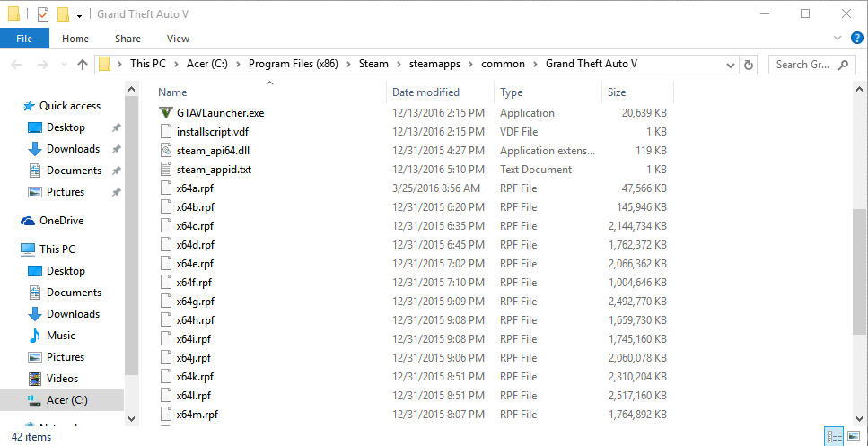This screenshot has width=868, height=446.
Task: Open the Share ribbon tab
Action: coord(127,39)
